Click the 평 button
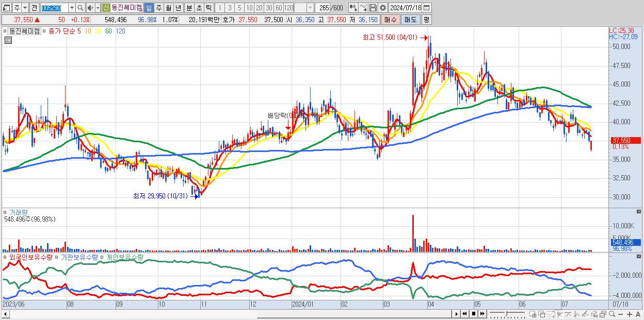The image size is (644, 320). tap(426, 20)
